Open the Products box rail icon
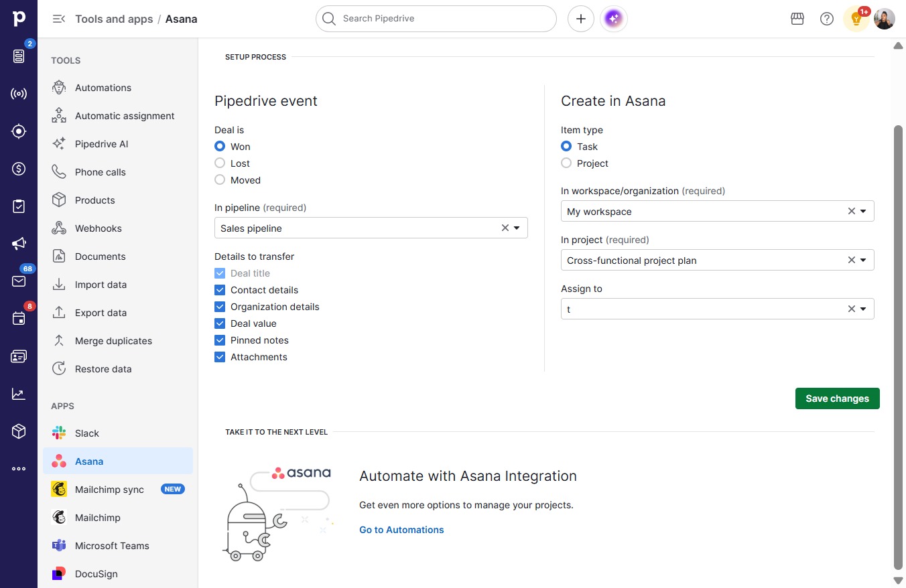Image resolution: width=906 pixels, height=588 pixels. (x=19, y=431)
